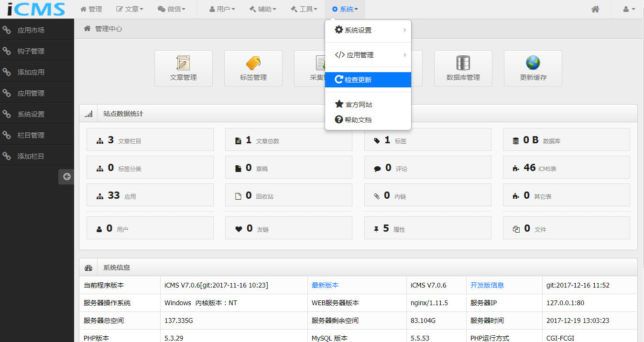Screen dimensions: 644x342
Task: Click the document icon in the 文章总数 tile
Action: click(238, 141)
